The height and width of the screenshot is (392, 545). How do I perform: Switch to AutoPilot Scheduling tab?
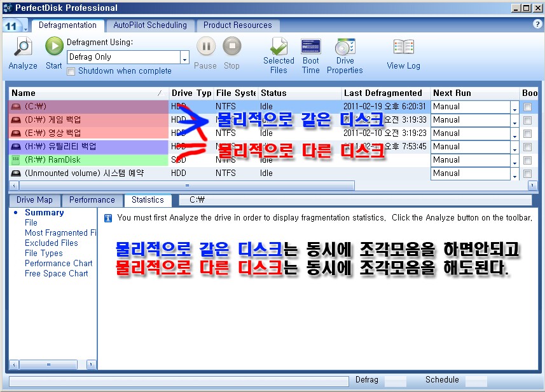pos(150,25)
